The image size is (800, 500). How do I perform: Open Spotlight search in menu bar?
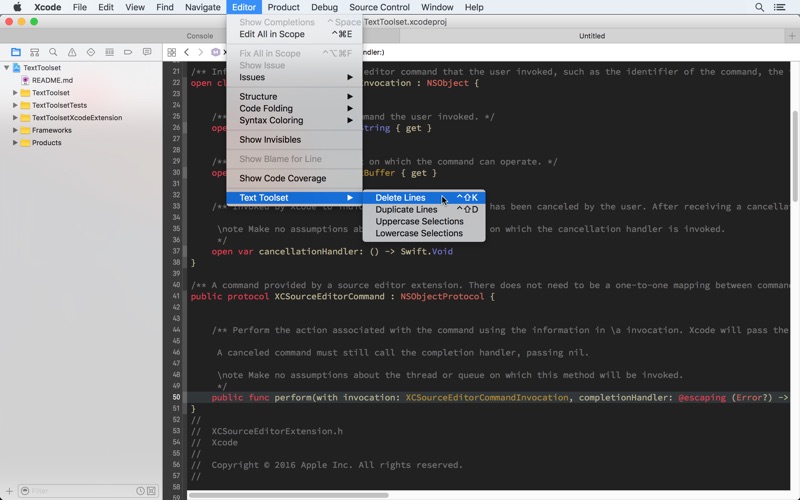tap(759, 7)
